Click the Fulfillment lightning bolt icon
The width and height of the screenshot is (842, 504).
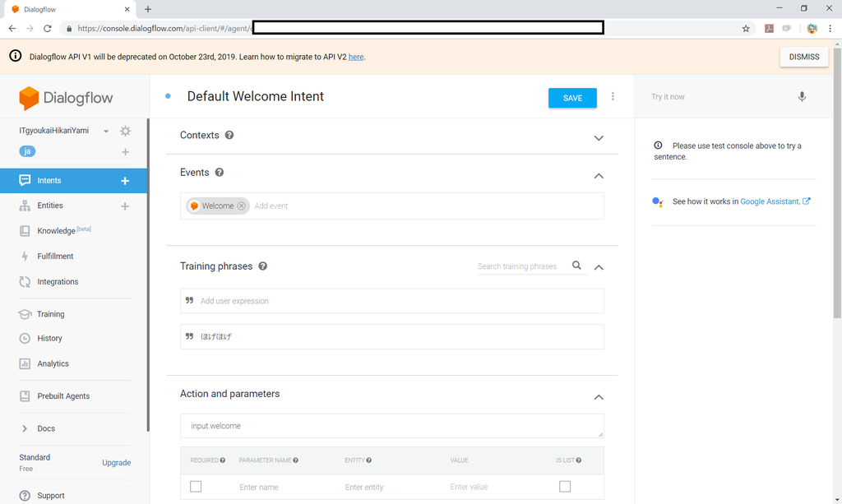tap(25, 257)
